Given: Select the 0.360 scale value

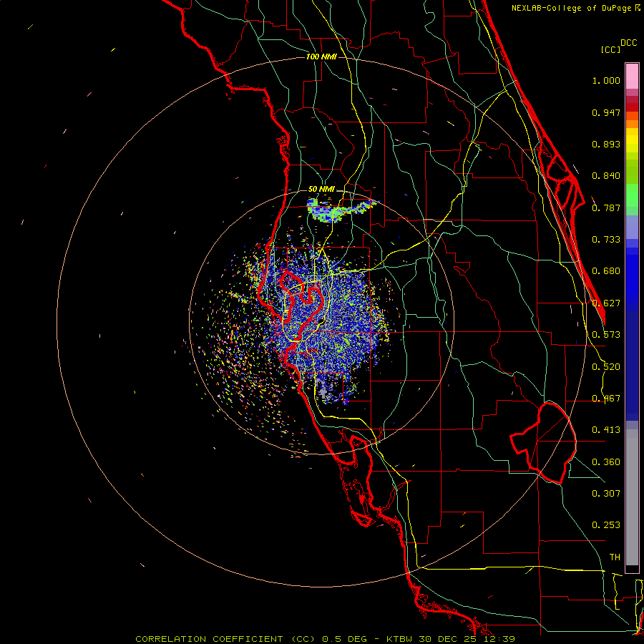Looking at the screenshot, I should pyautogui.click(x=606, y=462).
